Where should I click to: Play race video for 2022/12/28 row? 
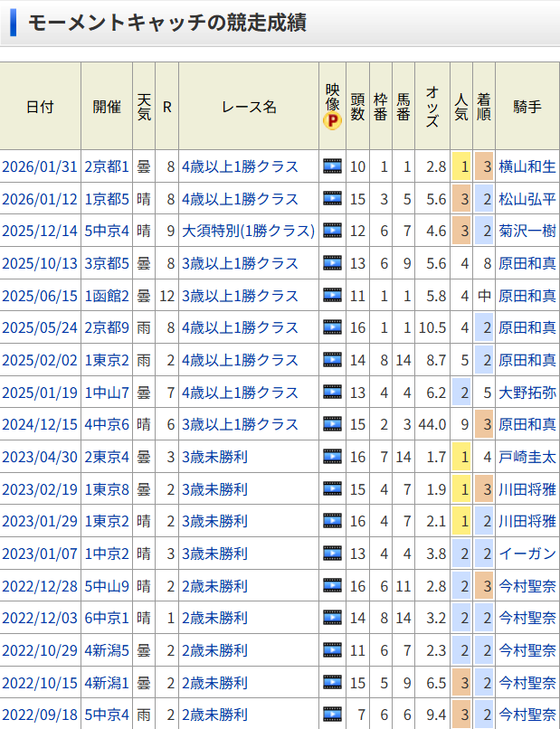(332, 586)
